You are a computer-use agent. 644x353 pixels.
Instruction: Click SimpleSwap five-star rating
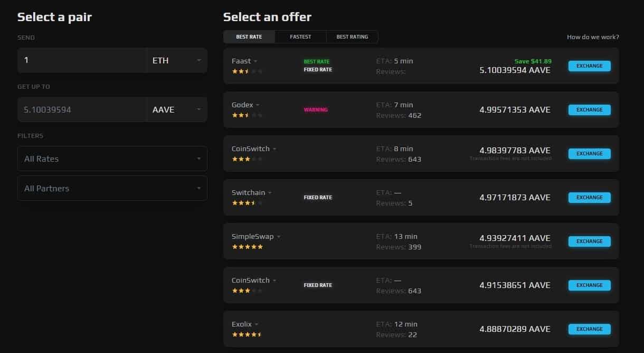point(247,246)
